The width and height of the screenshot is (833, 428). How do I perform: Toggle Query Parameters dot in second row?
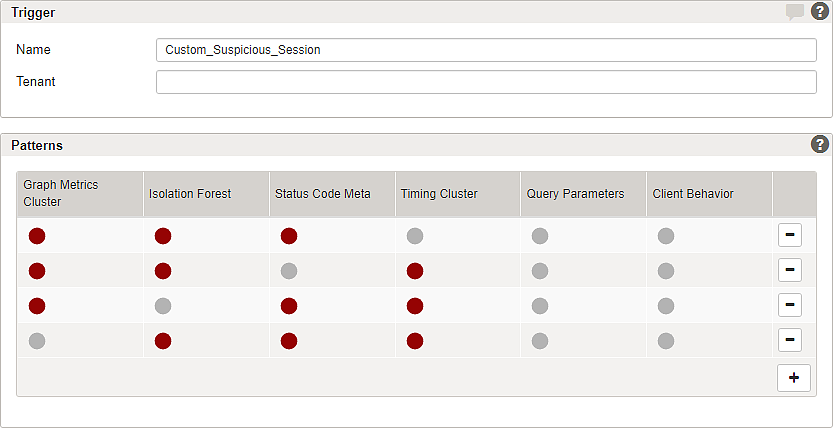(540, 271)
